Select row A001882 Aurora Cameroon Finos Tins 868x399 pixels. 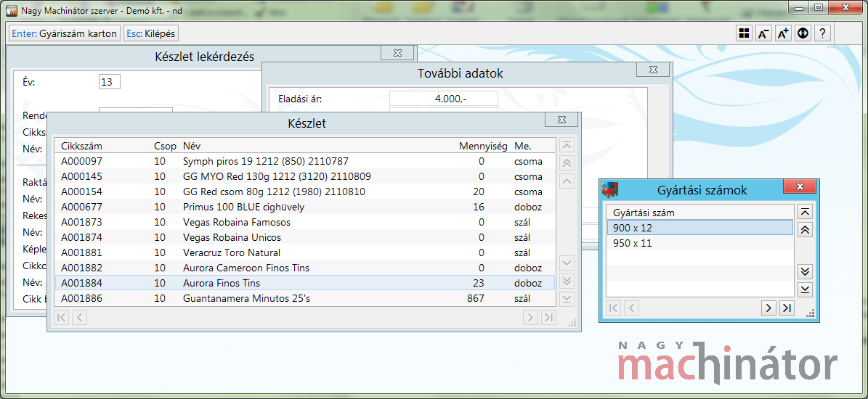[305, 268]
